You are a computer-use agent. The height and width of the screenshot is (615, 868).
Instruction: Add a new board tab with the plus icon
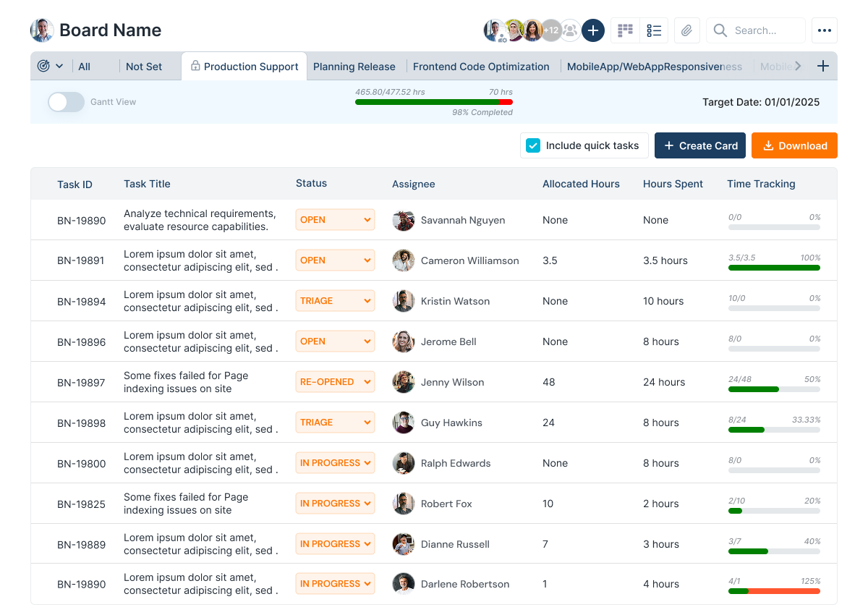(823, 65)
